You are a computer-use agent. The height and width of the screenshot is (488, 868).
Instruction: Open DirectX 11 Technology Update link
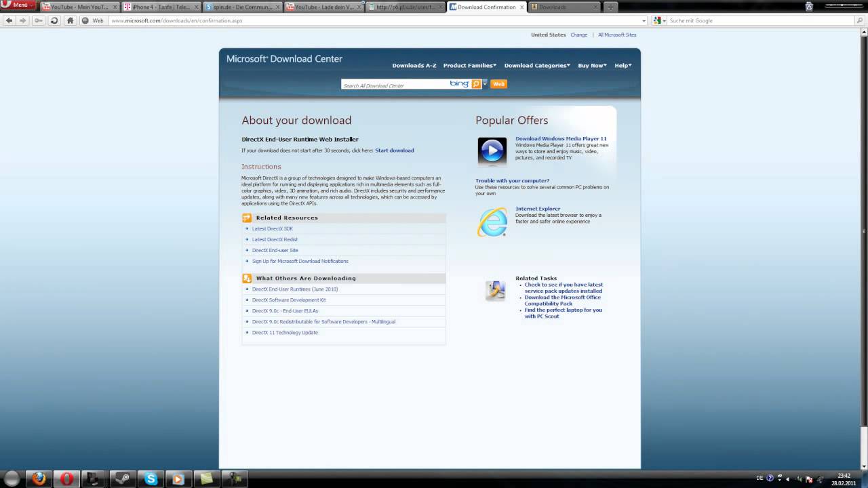285,333
